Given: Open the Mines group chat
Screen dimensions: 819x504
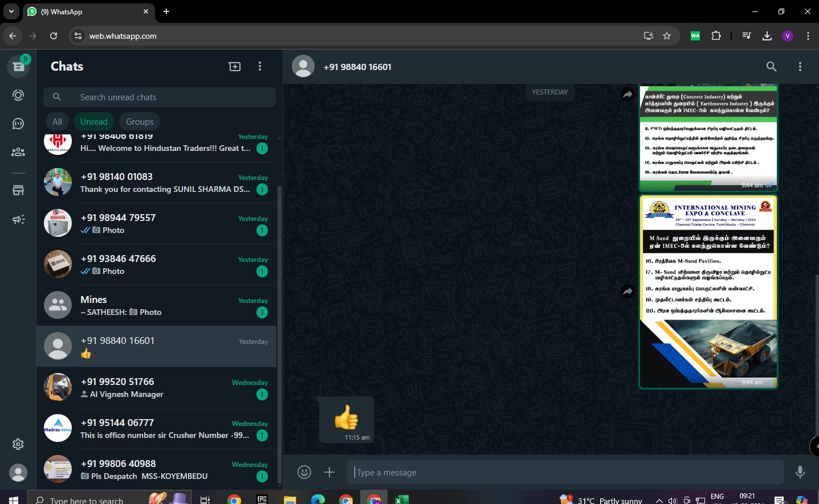Looking at the screenshot, I should click(x=157, y=306).
